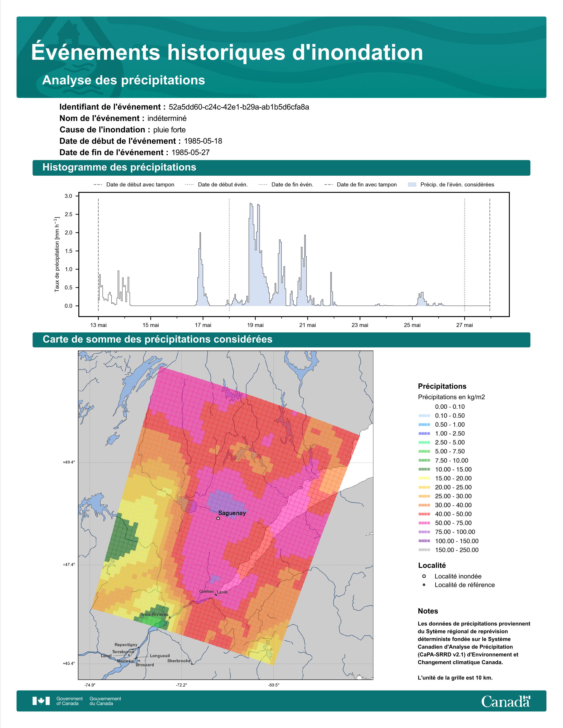The width and height of the screenshot is (563, 728).
Task: Click the Canadian flag icon in footer
Action: click(x=41, y=701)
